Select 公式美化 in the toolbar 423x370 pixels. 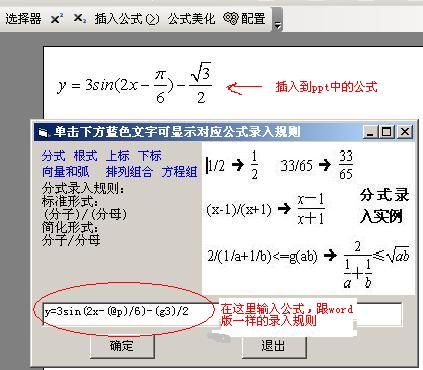(191, 18)
